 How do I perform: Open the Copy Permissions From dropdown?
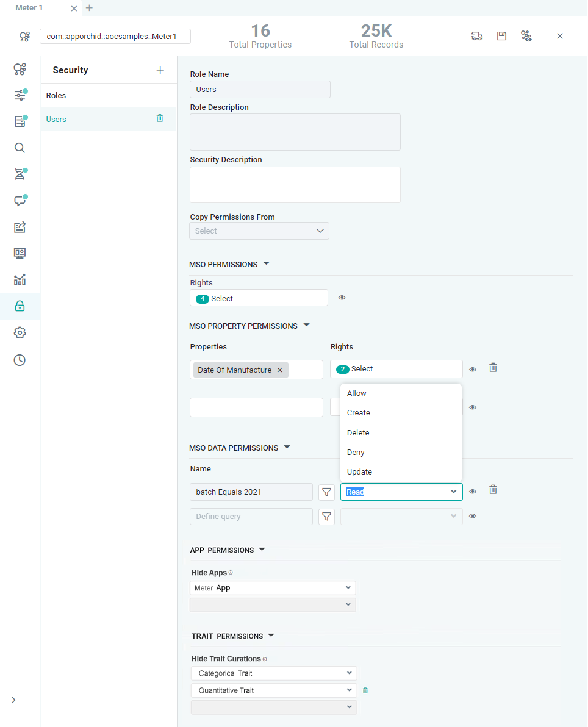point(259,231)
